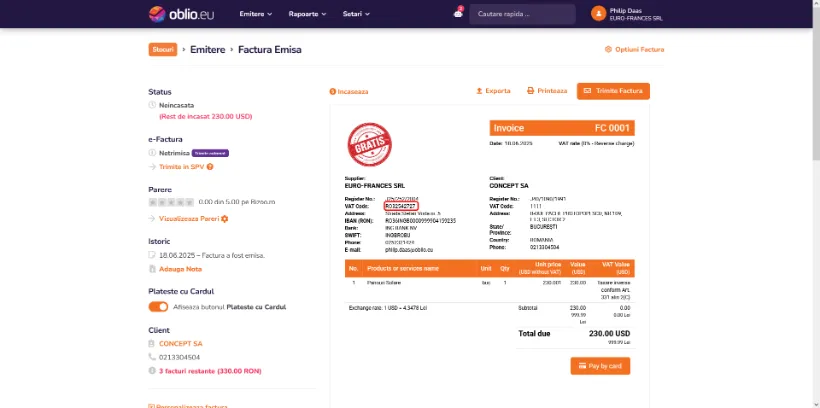Click the gear icon beside Vizualizeaza Pareri
This screenshot has width=820, height=408.
coord(226,218)
